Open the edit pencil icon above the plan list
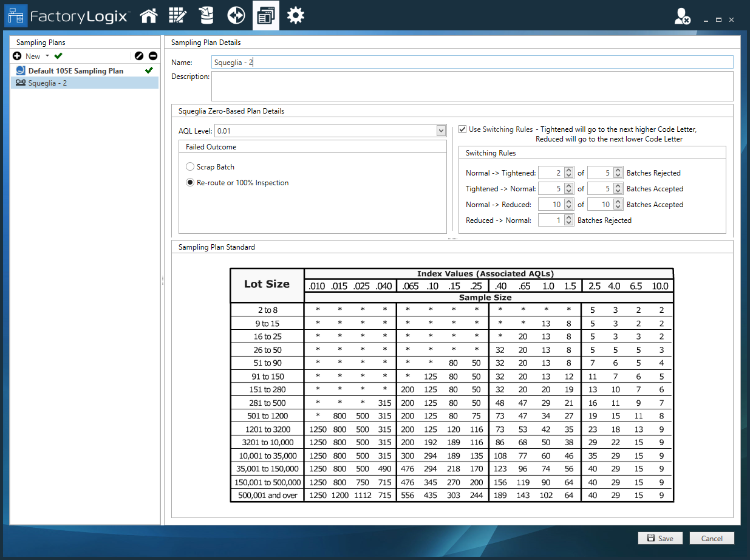This screenshot has height=560, width=750. point(138,56)
